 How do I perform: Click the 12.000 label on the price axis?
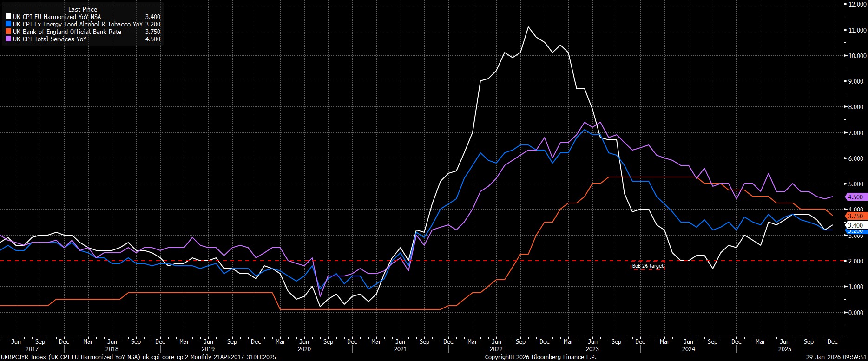855,4
